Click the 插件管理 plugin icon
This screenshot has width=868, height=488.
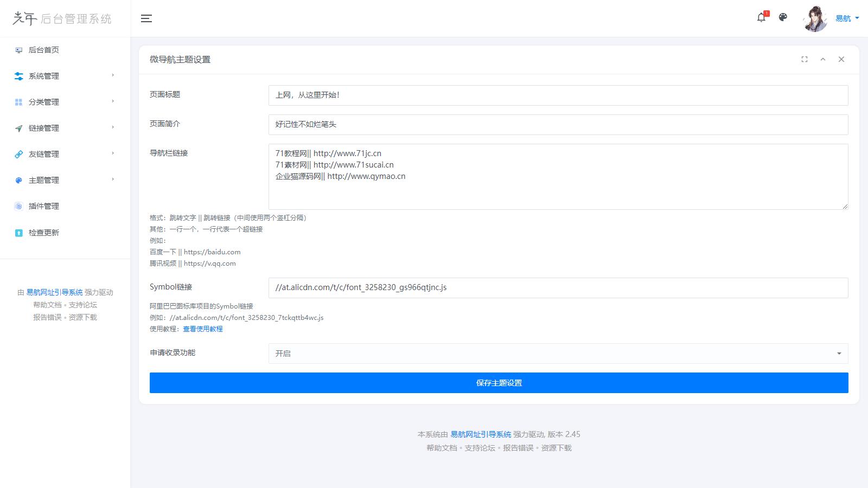[x=19, y=206]
